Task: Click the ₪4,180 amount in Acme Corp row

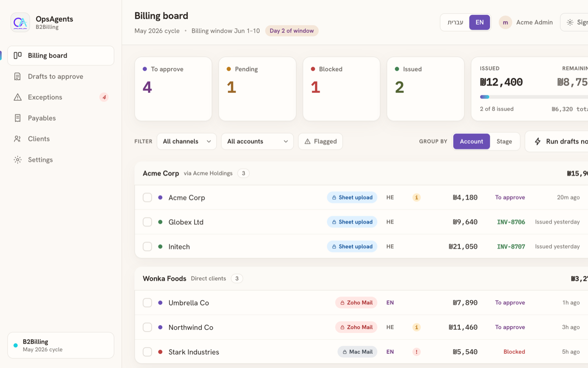Action: tap(465, 197)
